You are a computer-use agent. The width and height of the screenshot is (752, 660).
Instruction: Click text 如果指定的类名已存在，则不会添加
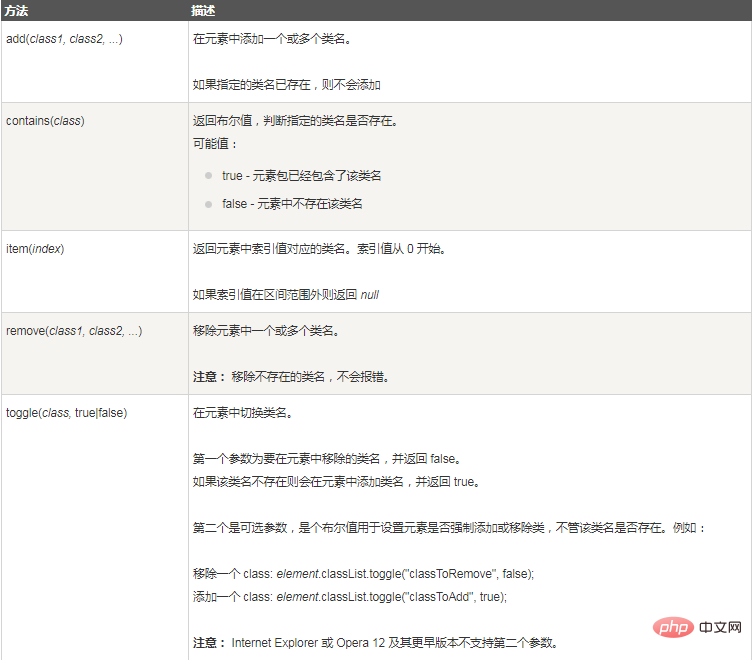[x=287, y=85]
